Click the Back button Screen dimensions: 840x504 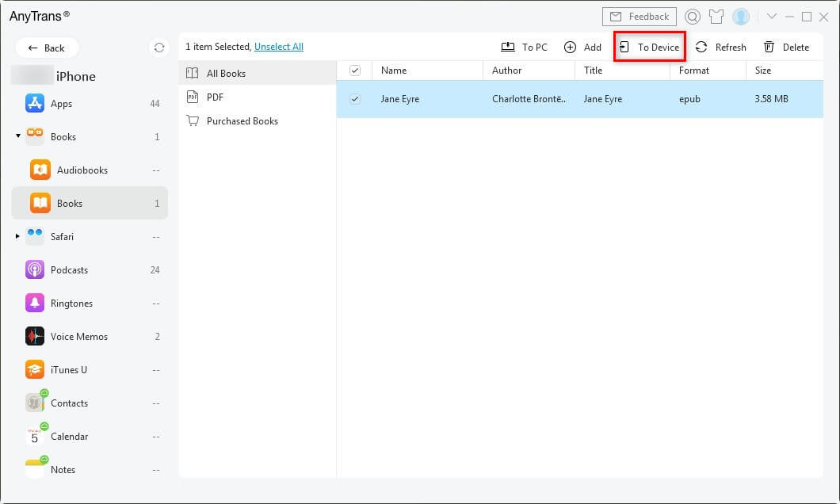click(x=47, y=48)
